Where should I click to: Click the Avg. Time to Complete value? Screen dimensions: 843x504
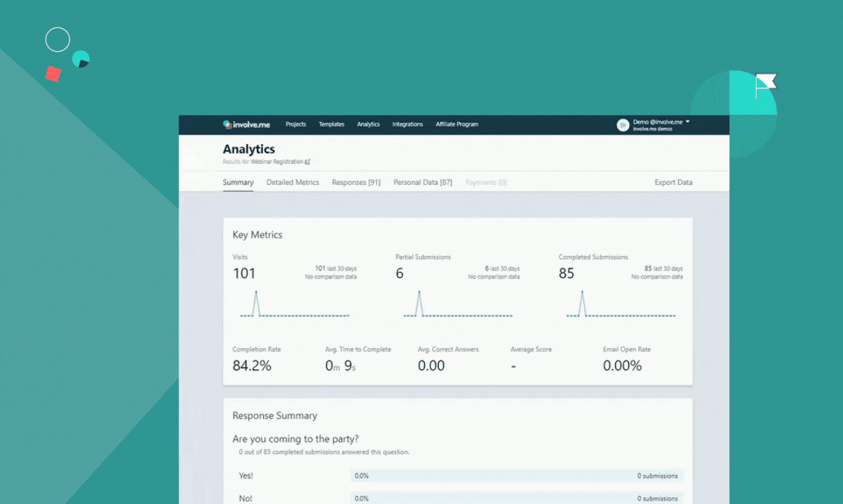(341, 365)
